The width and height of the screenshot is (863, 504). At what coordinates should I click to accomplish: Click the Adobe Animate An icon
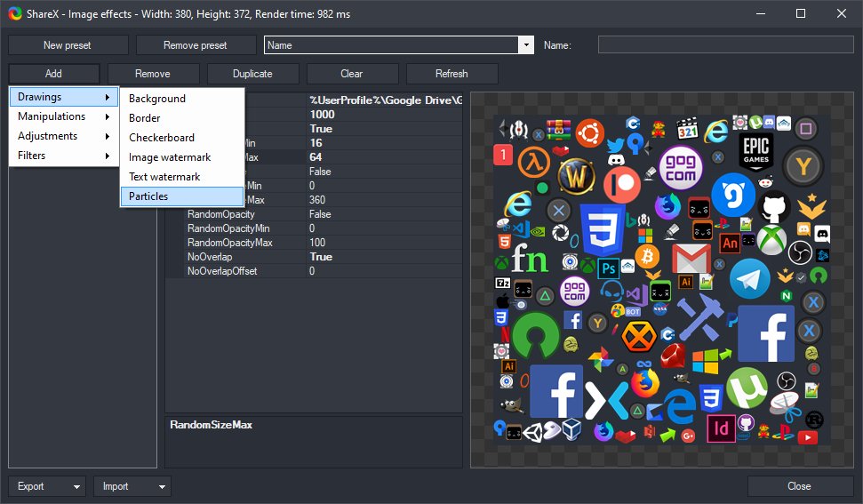730,244
